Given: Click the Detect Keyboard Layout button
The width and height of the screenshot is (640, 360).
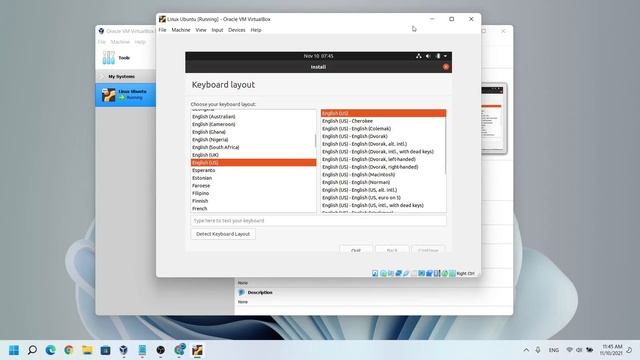Looking at the screenshot, I should click(x=223, y=234).
